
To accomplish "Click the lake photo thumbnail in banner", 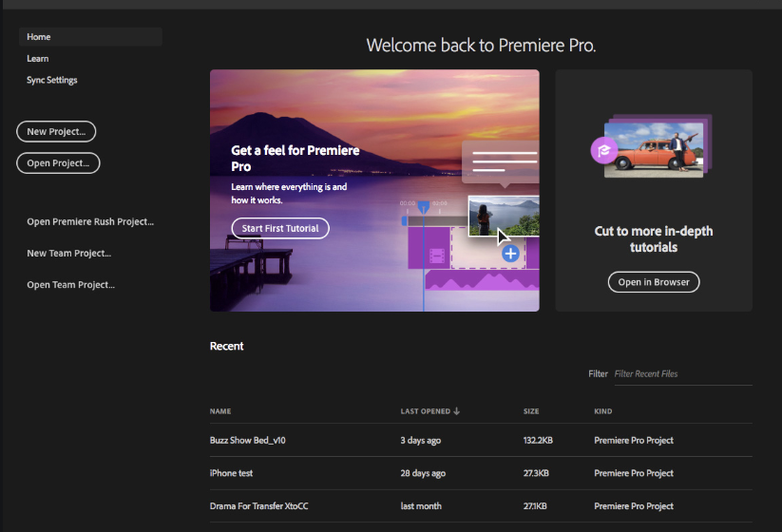I will pyautogui.click(x=504, y=216).
